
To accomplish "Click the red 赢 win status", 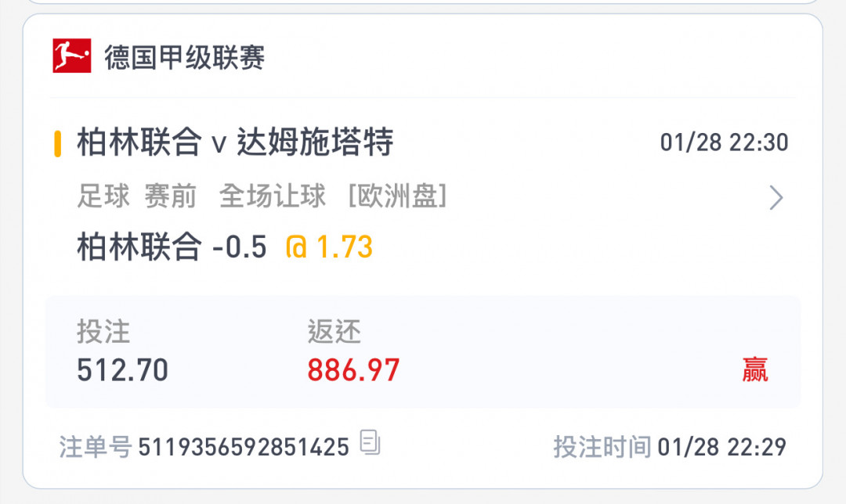I will click(x=755, y=369).
